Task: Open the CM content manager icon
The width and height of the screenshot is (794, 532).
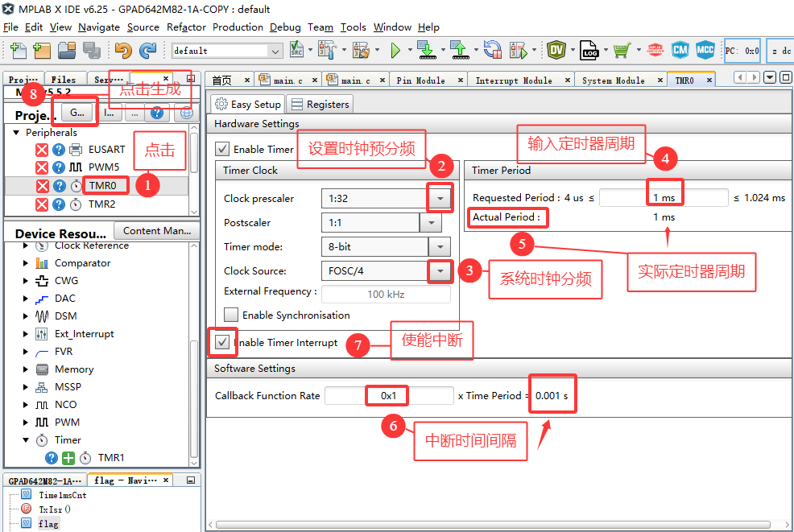Action: (680, 50)
